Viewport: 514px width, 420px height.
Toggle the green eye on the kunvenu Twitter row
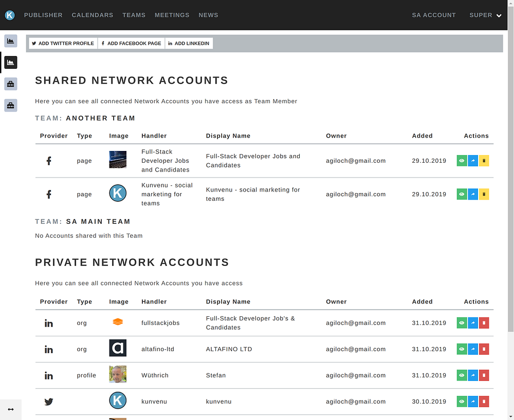tap(462, 402)
